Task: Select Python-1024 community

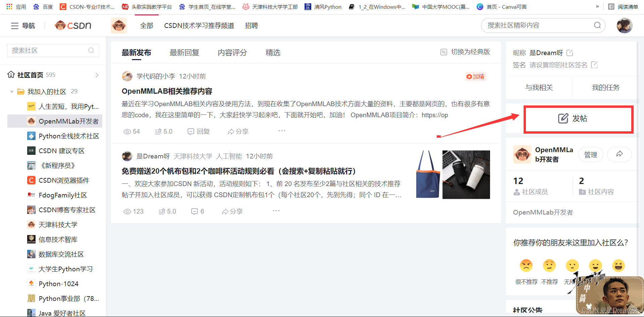Action: tap(53, 284)
